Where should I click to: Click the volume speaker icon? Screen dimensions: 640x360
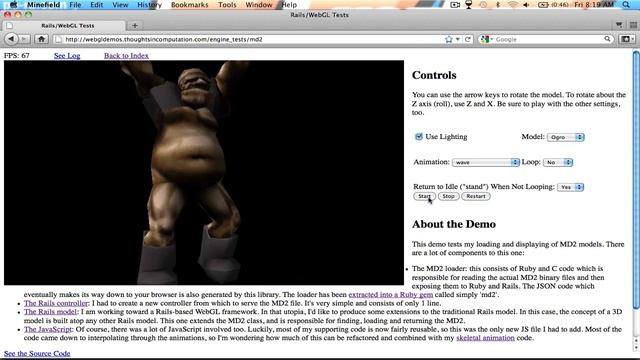click(527, 4)
